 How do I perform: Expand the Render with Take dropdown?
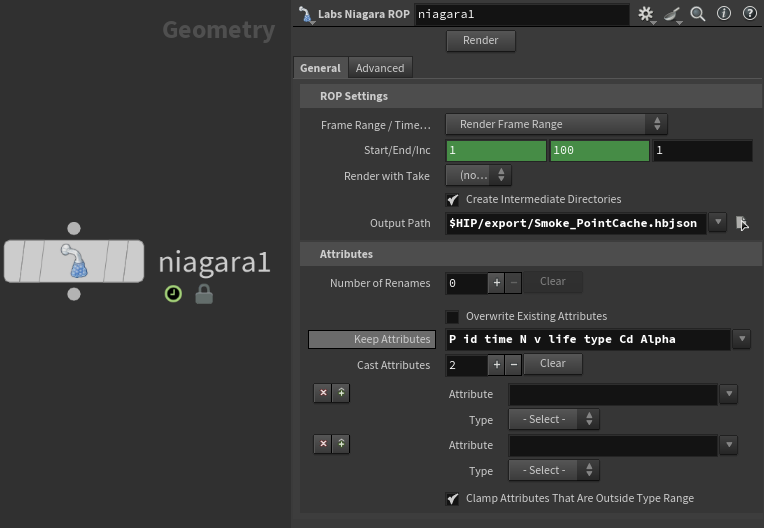tap(479, 176)
